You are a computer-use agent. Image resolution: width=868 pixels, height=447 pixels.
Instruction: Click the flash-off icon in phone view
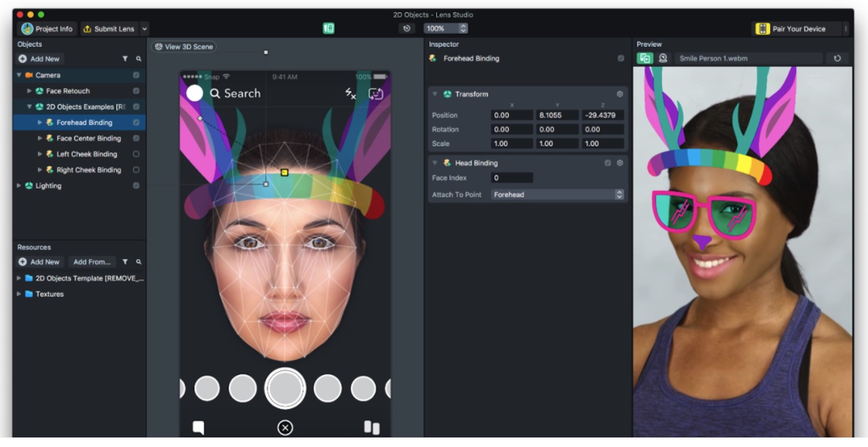[351, 94]
